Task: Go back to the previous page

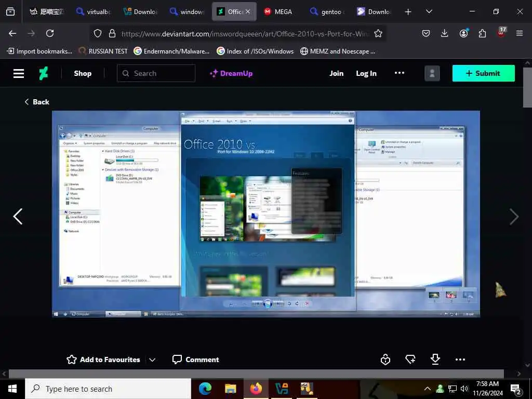Action: coord(12,33)
